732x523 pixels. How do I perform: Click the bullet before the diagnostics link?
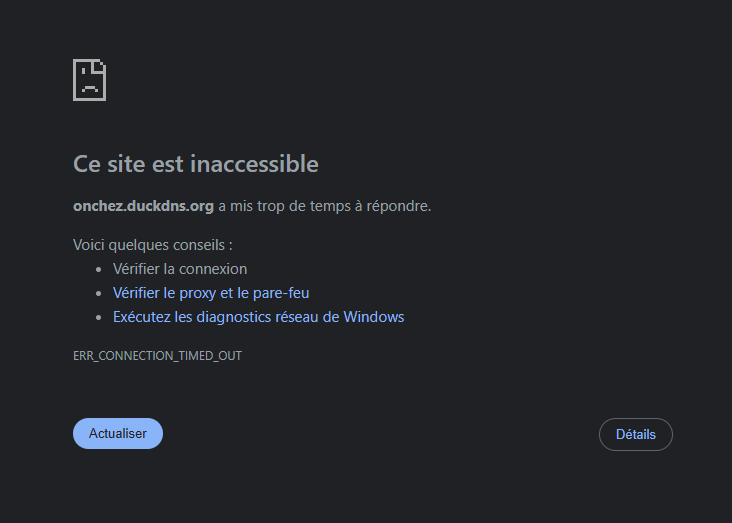click(98, 317)
